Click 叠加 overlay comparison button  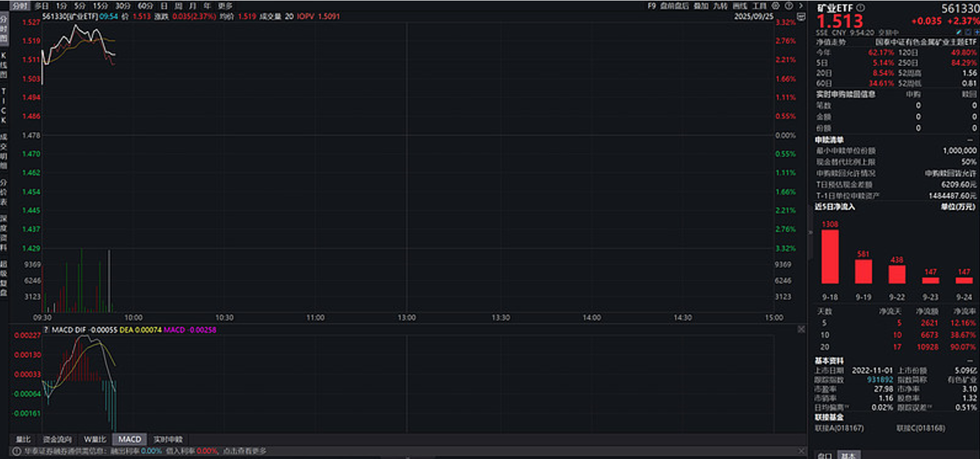pos(701,6)
